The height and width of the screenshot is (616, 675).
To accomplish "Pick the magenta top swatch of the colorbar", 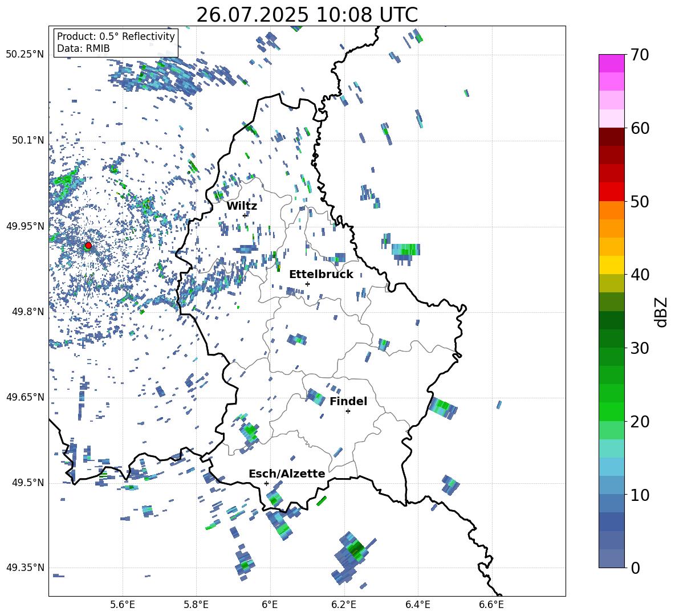I will click(x=611, y=64).
